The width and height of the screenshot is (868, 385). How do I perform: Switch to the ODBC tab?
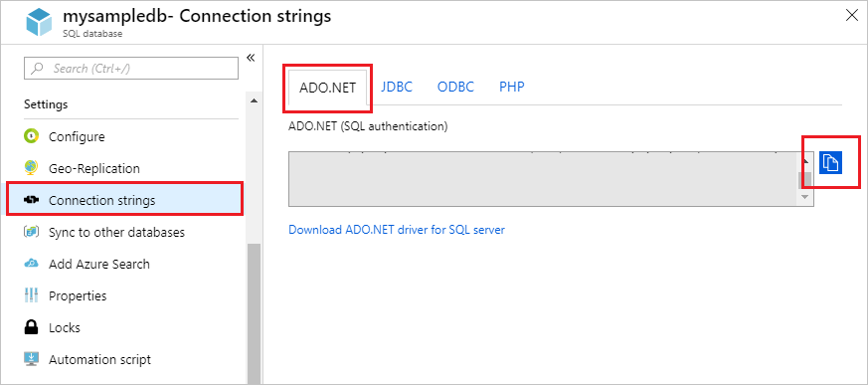pyautogui.click(x=455, y=87)
